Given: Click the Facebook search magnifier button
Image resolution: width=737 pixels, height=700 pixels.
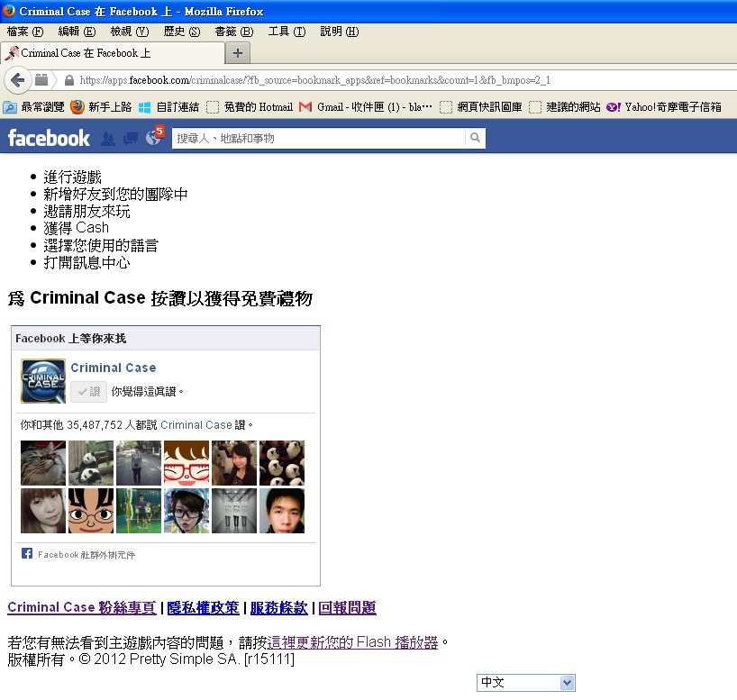Looking at the screenshot, I should [x=475, y=138].
